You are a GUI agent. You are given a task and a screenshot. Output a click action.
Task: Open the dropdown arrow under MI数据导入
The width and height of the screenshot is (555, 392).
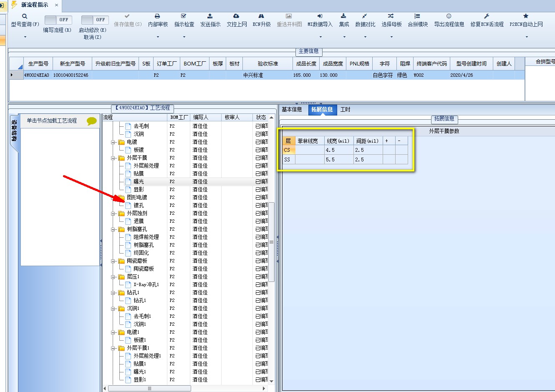(x=320, y=37)
